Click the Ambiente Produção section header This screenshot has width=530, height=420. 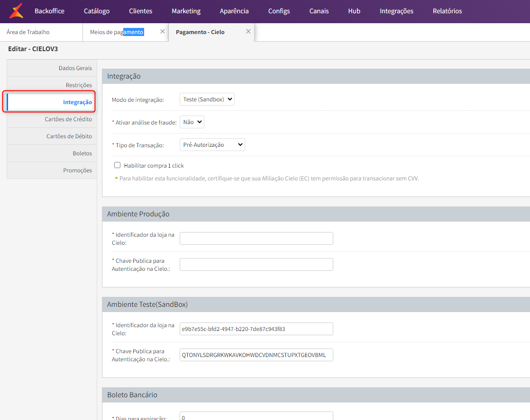316,214
